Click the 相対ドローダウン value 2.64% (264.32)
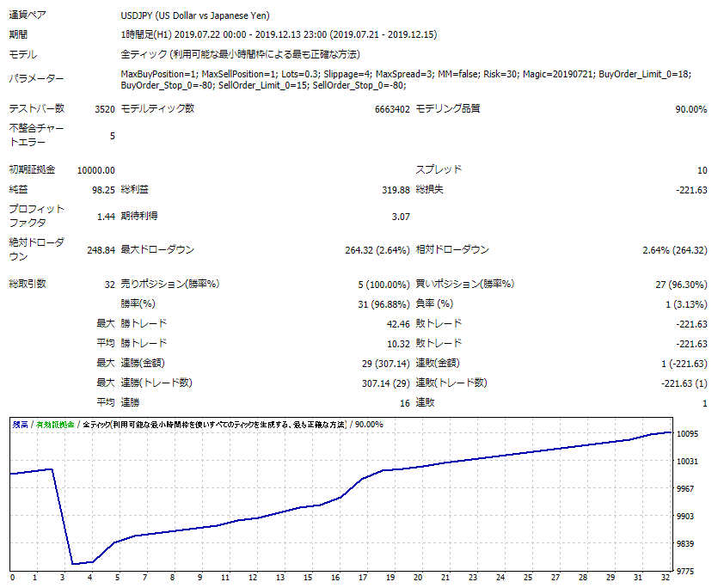The height and width of the screenshot is (588, 724). pos(675,250)
